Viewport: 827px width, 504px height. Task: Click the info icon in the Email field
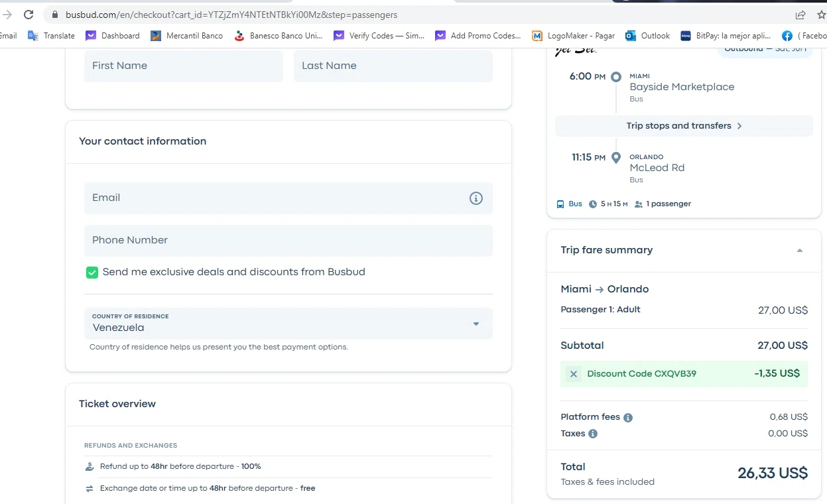476,198
